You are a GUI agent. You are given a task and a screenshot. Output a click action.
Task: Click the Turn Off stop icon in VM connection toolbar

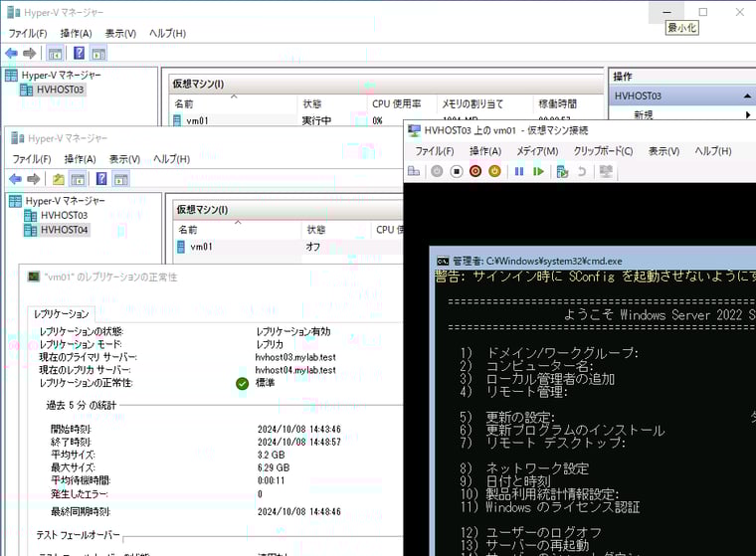tap(457, 171)
